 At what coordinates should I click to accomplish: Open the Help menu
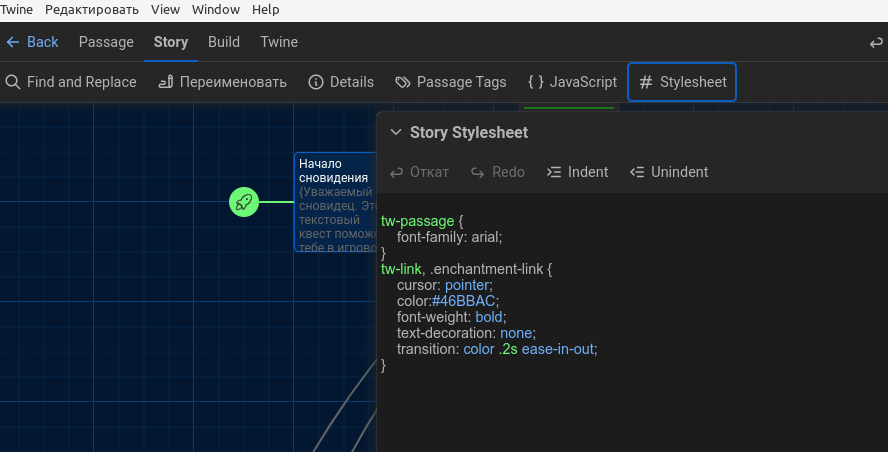tap(265, 10)
